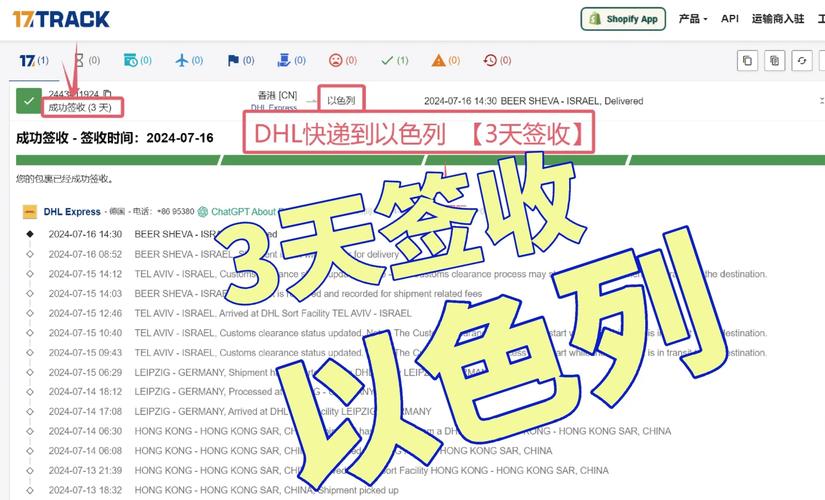Open the DHL Express carrier link
The height and width of the screenshot is (500, 825).
point(72,212)
